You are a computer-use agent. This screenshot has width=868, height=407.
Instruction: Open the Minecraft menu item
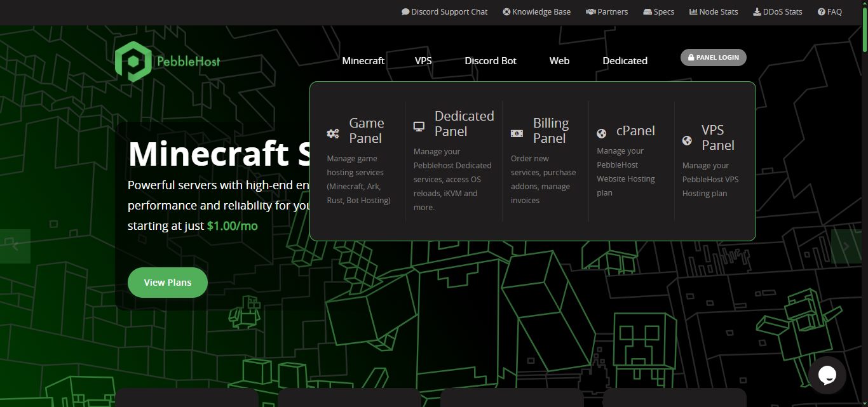click(363, 61)
